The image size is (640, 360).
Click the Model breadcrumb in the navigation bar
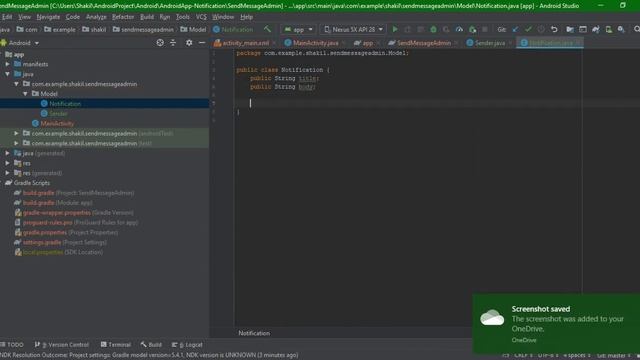[x=193, y=29]
